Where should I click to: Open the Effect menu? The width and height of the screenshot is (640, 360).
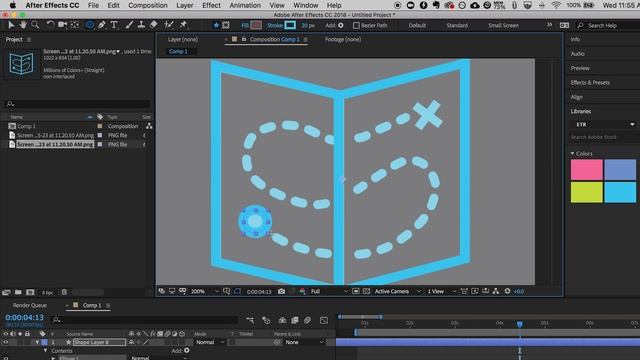[x=211, y=5]
